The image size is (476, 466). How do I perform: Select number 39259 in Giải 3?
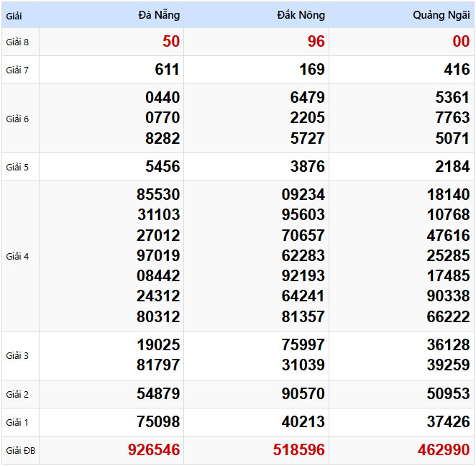coord(448,365)
